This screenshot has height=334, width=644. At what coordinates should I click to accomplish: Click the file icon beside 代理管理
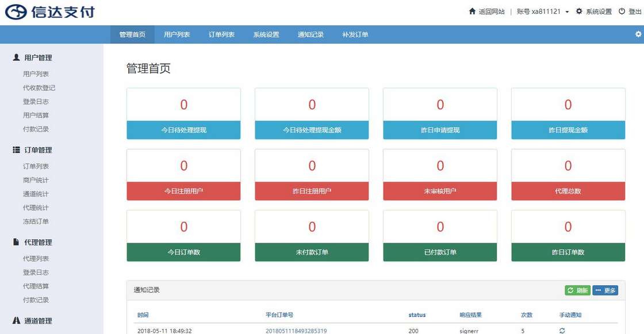(16, 242)
